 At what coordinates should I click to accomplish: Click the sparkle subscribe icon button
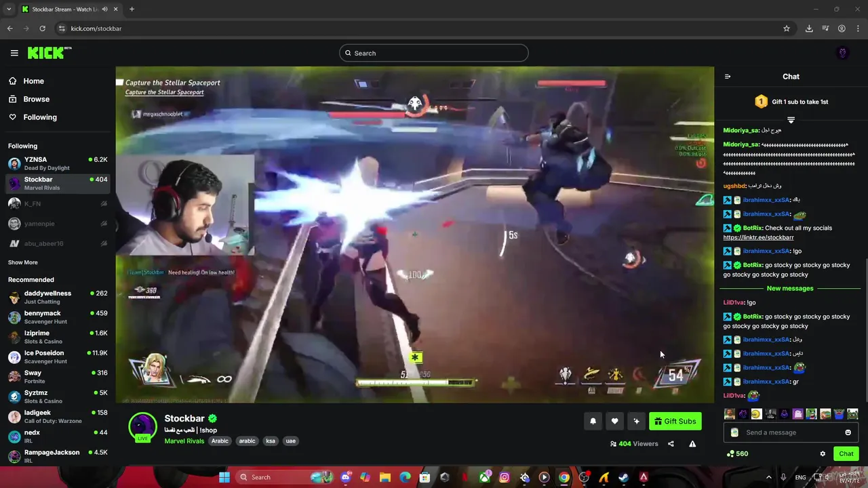(636, 421)
